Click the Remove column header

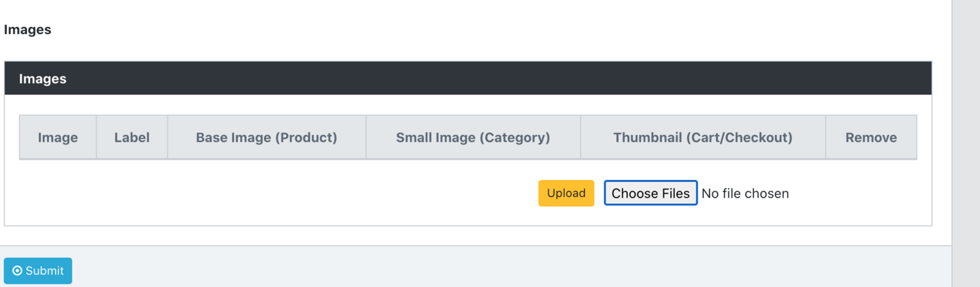[871, 138]
